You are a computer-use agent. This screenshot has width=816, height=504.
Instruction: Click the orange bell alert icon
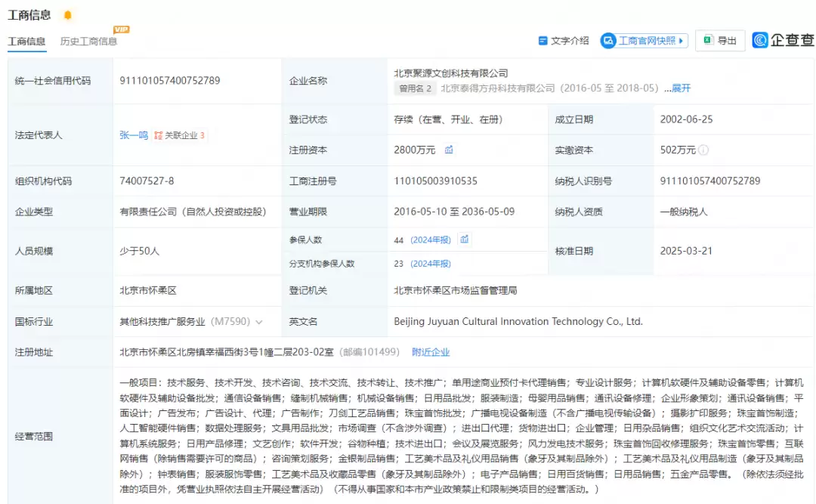[68, 15]
